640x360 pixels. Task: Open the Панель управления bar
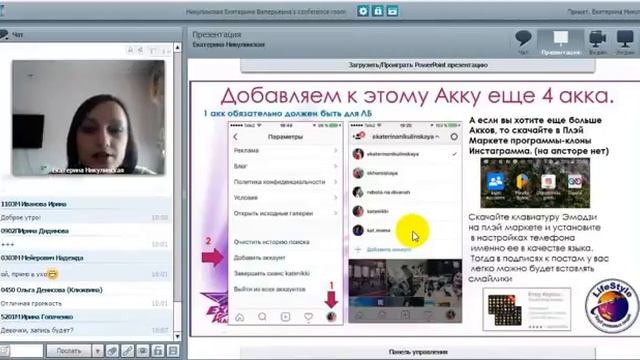click(418, 352)
